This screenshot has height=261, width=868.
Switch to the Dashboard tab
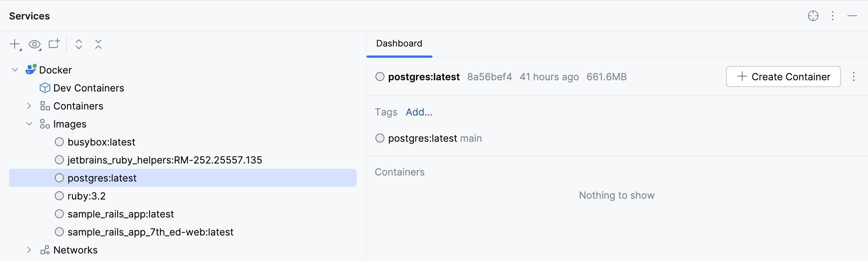tap(399, 43)
